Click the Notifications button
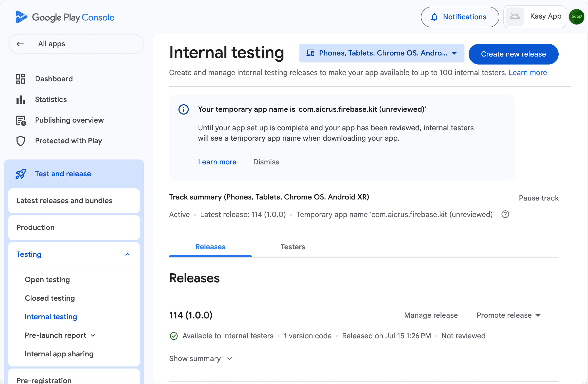This screenshot has width=588, height=384. [460, 17]
